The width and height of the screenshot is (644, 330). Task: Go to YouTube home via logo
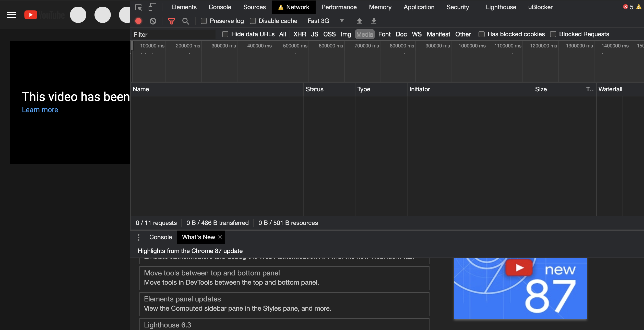click(x=44, y=15)
